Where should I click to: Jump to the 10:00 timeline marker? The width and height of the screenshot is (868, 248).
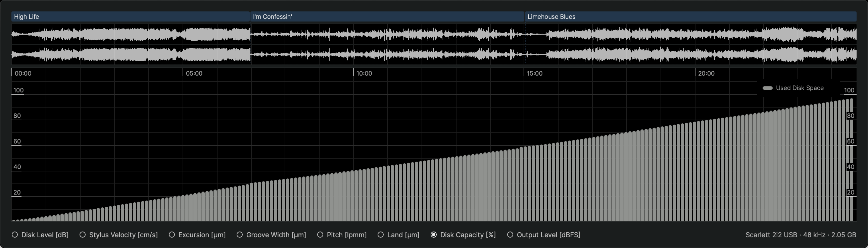[x=364, y=73]
